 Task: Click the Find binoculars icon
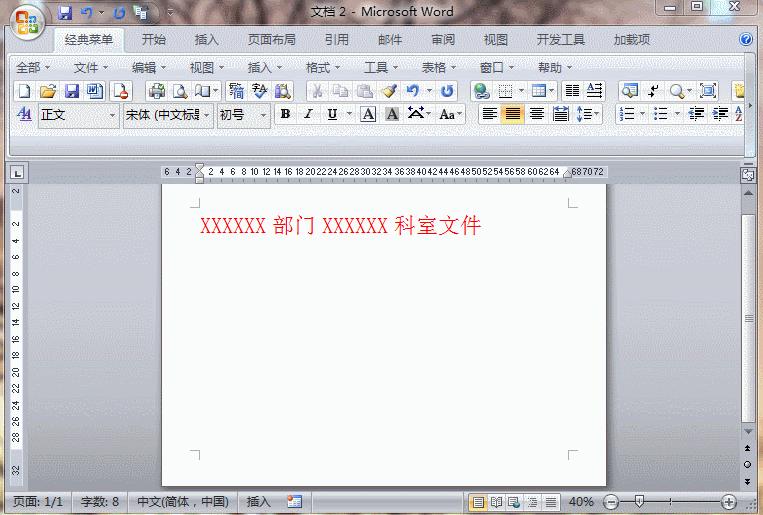pyautogui.click(x=283, y=91)
